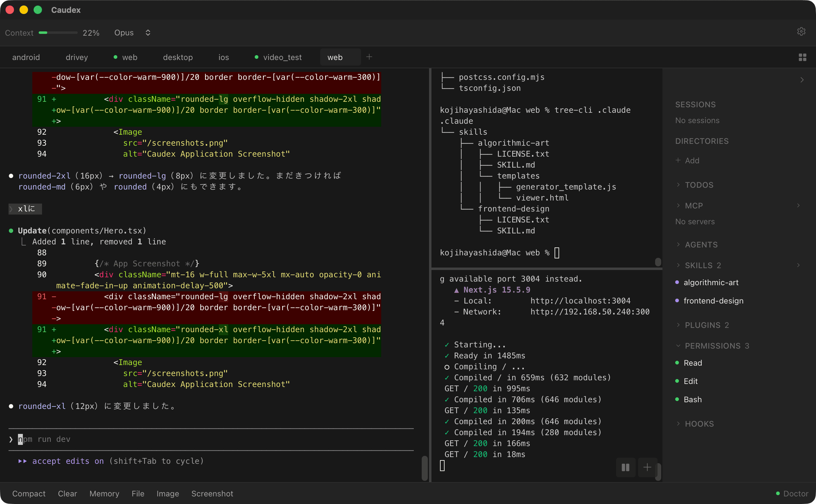Add a new terminal with the plus icon

647,467
